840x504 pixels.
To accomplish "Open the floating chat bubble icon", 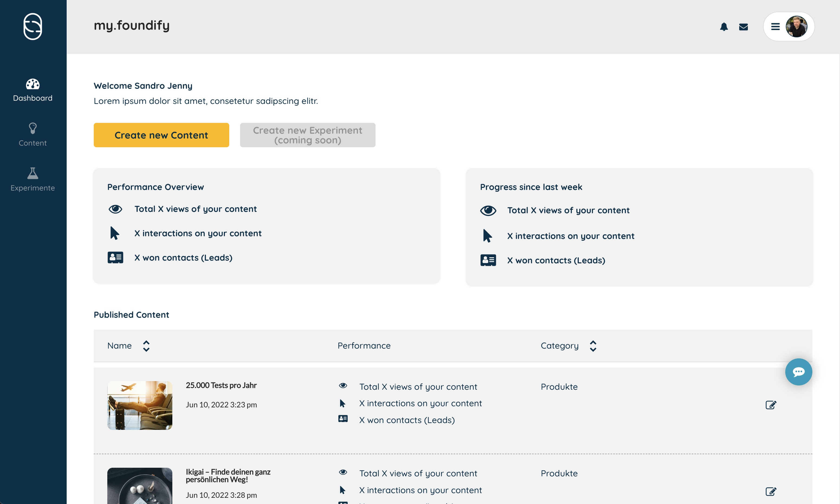I will (799, 372).
